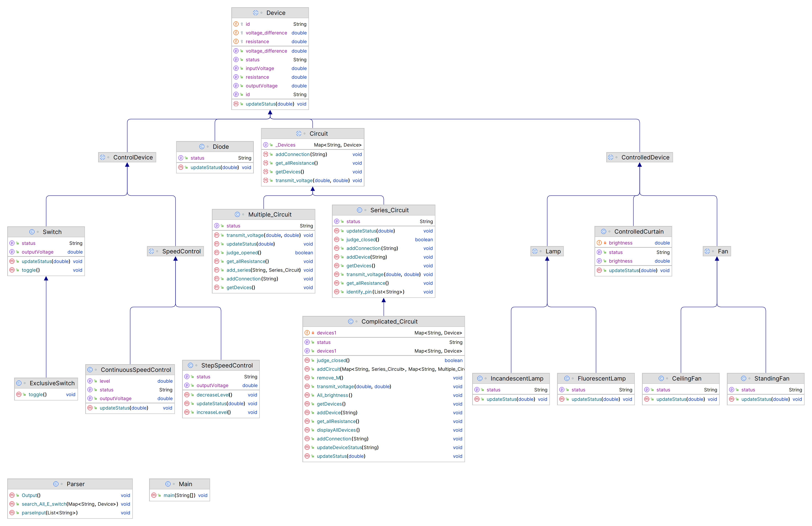Viewport: 812px width, 526px height.
Task: Click the class icon beside Circuit header
Action: click(x=299, y=133)
